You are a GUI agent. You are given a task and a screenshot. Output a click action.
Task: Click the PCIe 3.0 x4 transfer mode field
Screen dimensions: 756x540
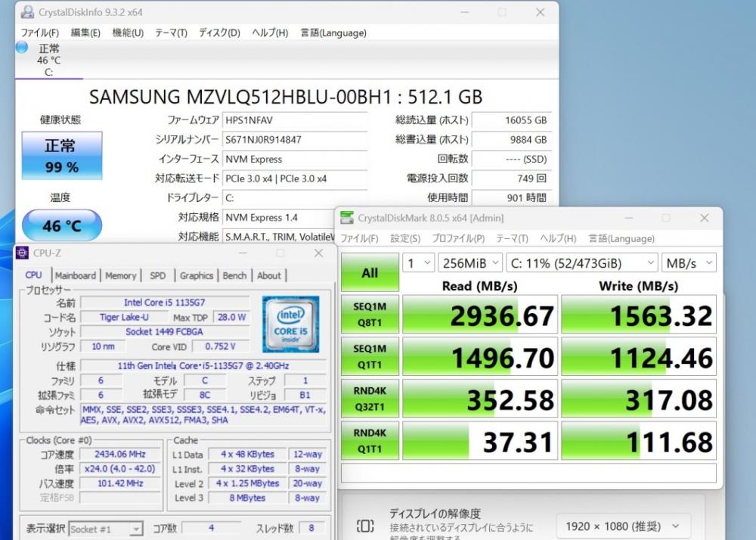294,178
